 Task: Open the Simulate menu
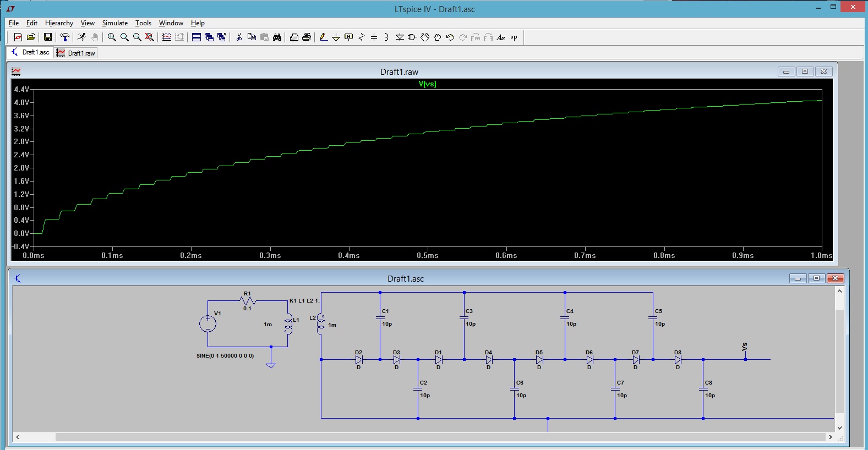[x=114, y=23]
